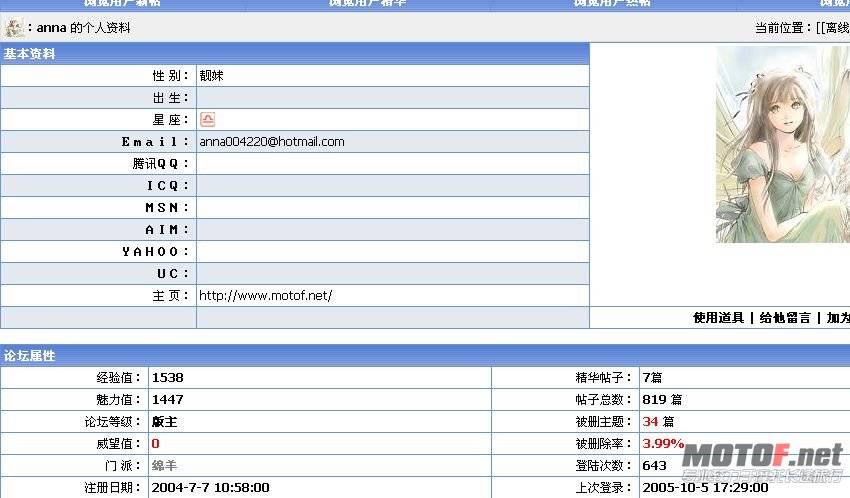Click the email anna004220@hotmail.com
The height and width of the screenshot is (498, 850).
(x=272, y=141)
